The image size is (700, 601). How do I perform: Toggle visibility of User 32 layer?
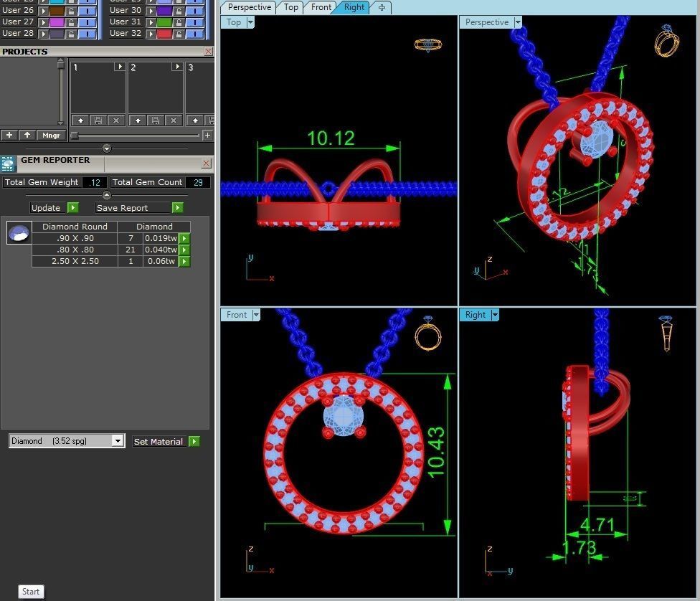click(x=195, y=34)
